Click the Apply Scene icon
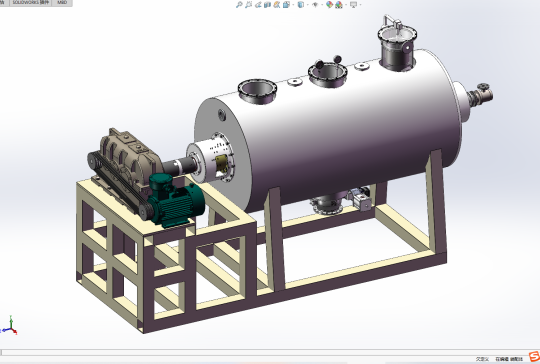 click(x=339, y=4)
